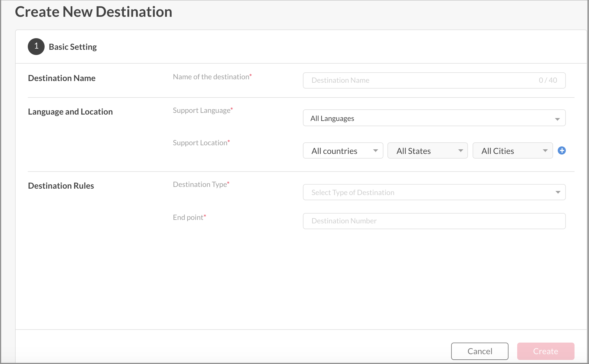Click the blue plus add-location icon
Screen dimensions: 589x364
561,150
